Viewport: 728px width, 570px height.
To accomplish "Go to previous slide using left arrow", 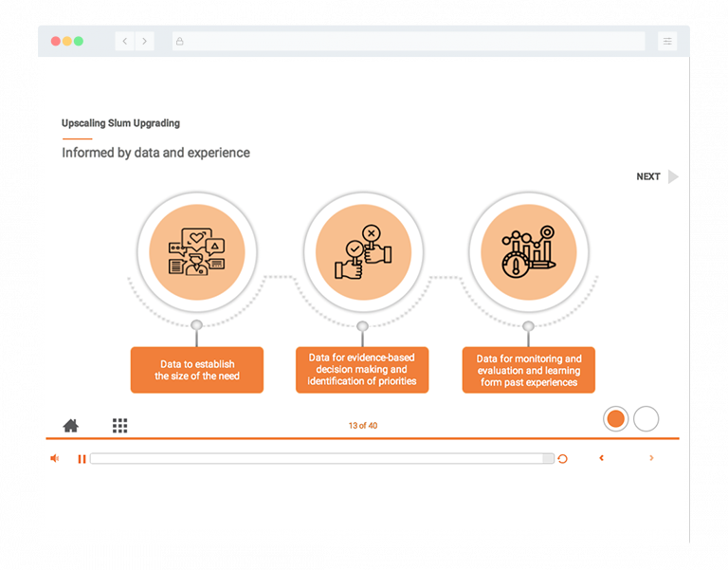I will click(601, 458).
